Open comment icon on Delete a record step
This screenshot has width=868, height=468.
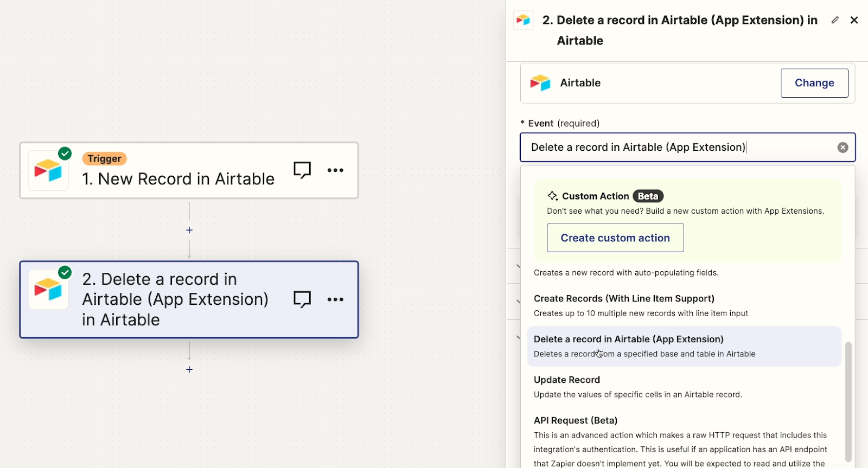point(302,299)
